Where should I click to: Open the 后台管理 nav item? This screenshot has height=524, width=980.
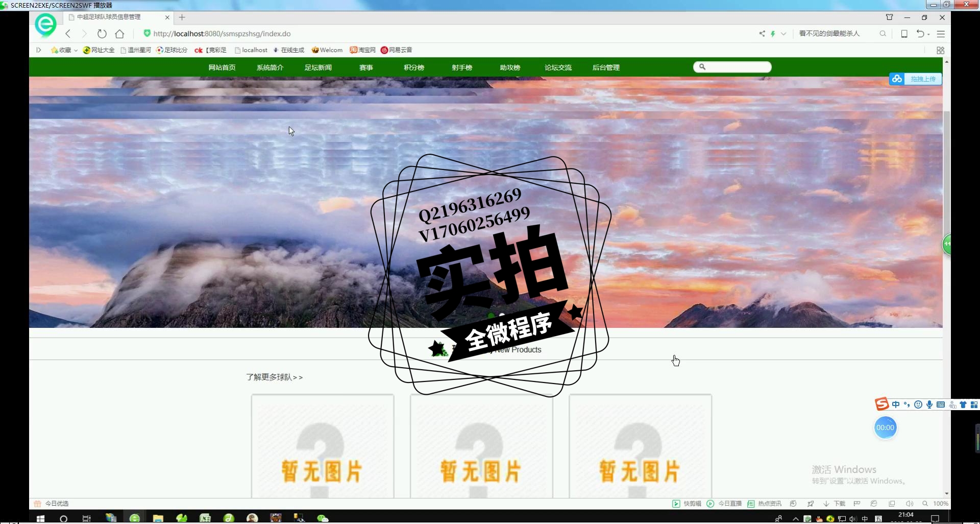(606, 67)
